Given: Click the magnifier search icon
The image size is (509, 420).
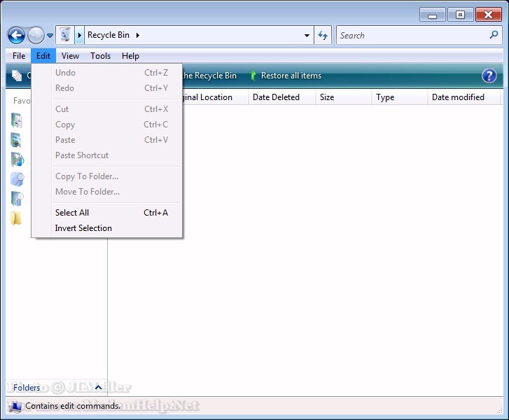Looking at the screenshot, I should [x=494, y=35].
